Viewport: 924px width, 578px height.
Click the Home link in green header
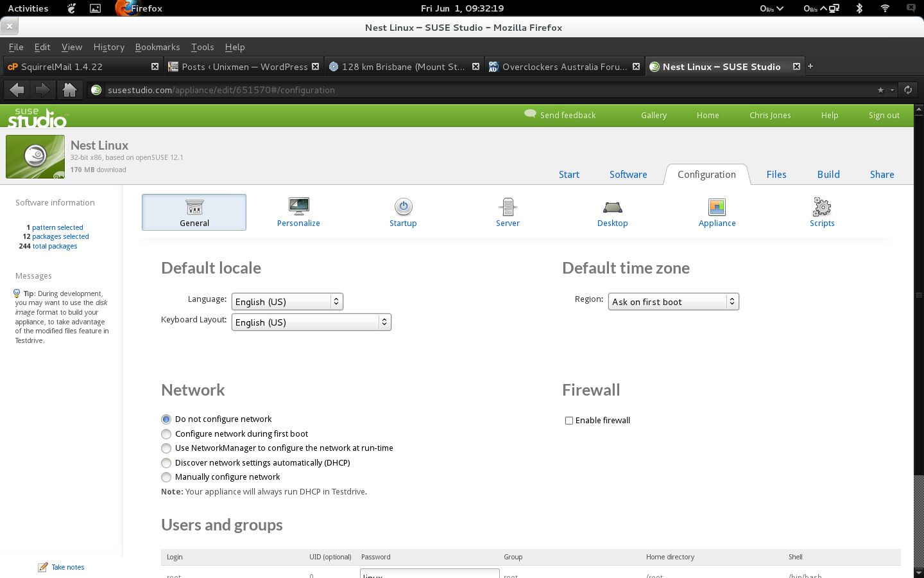[x=708, y=116]
